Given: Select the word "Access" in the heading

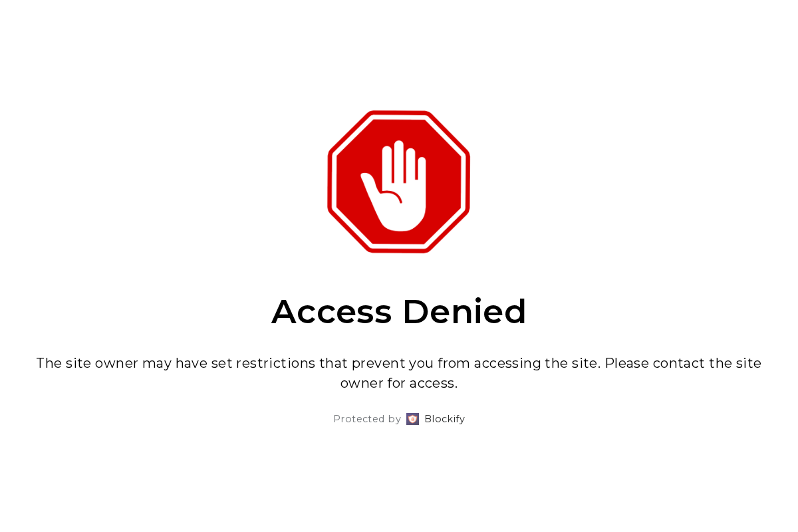Looking at the screenshot, I should pyautogui.click(x=332, y=311).
